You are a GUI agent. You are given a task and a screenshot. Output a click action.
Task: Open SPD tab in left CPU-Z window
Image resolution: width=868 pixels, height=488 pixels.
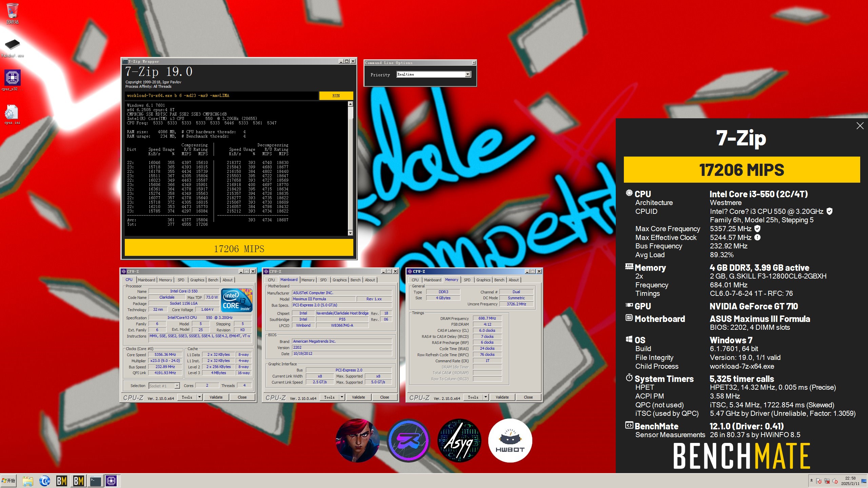pyautogui.click(x=181, y=280)
